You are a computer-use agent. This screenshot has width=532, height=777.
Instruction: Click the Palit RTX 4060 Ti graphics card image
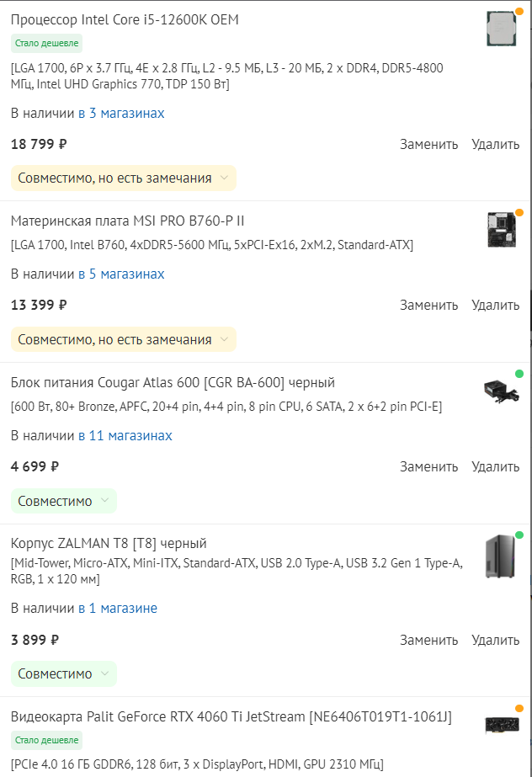point(502,726)
